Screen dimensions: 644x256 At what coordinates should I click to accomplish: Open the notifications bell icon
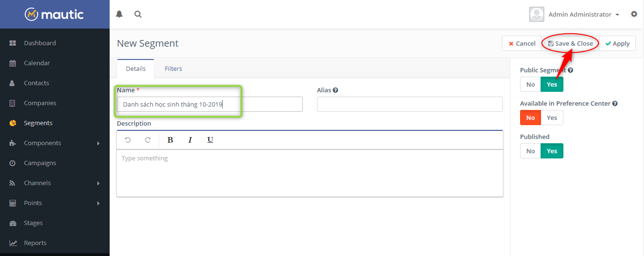[119, 14]
